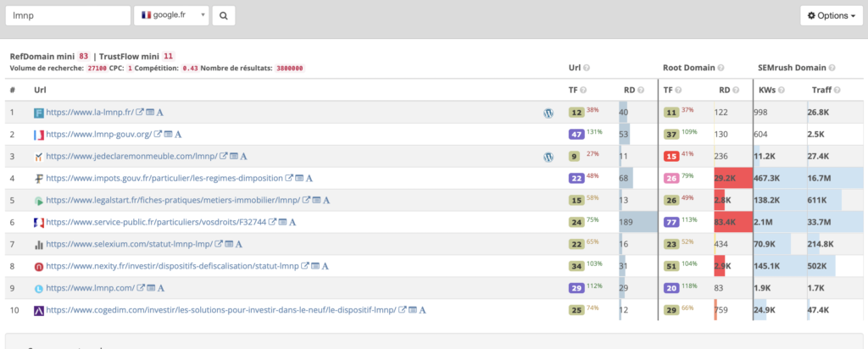The width and height of the screenshot is (868, 349).
Task: Click the 'A' icon beside lmnp-gouv.org
Action: click(x=178, y=135)
